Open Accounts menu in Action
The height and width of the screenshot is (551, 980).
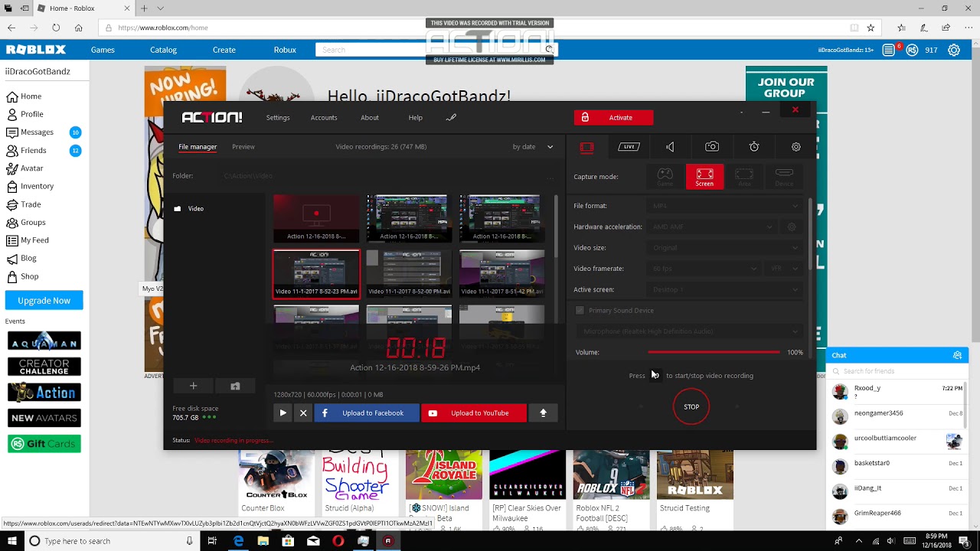pos(324,118)
